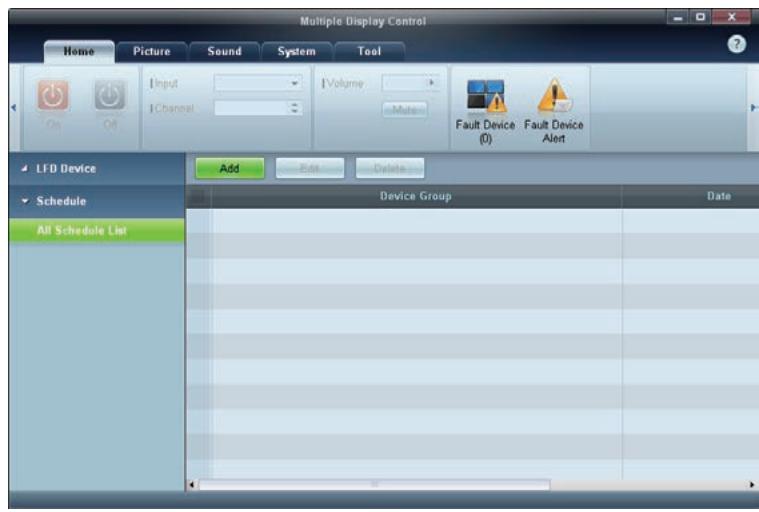Click the horizontal scrollbar thumb
The height and width of the screenshot is (512, 759).
374,484
